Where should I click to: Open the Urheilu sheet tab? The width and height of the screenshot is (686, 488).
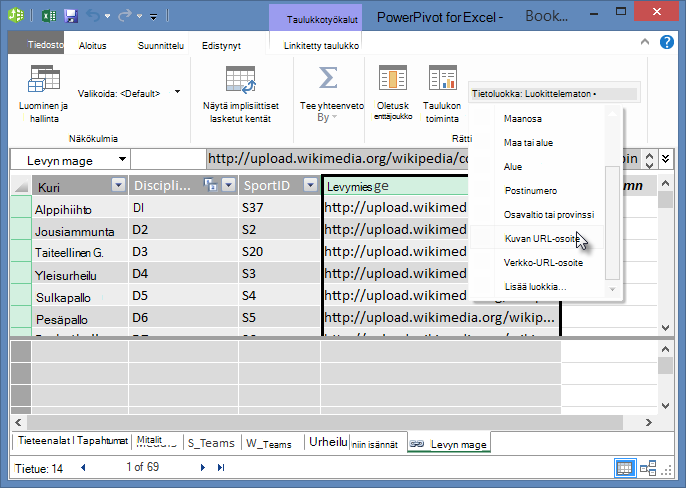(328, 442)
